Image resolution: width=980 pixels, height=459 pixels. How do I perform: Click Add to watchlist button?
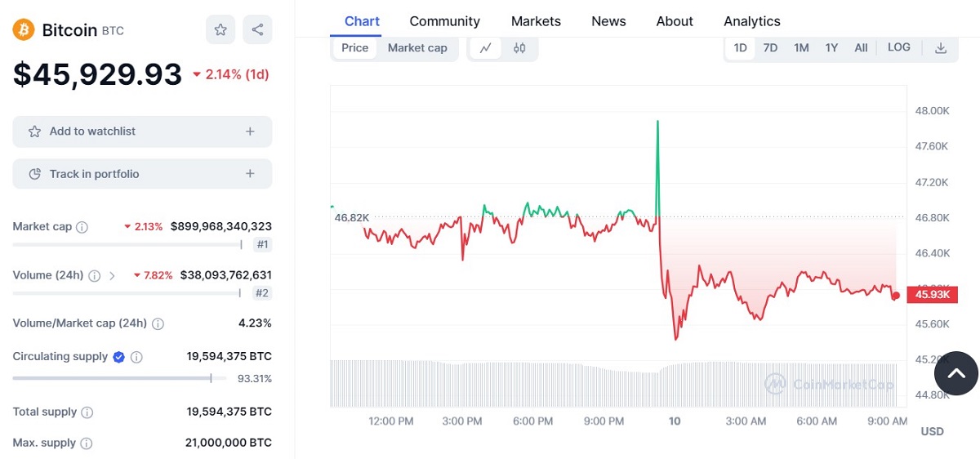point(142,131)
